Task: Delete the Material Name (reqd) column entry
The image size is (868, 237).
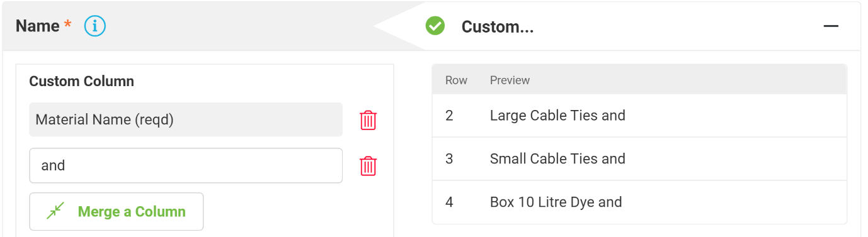Action: (368, 119)
